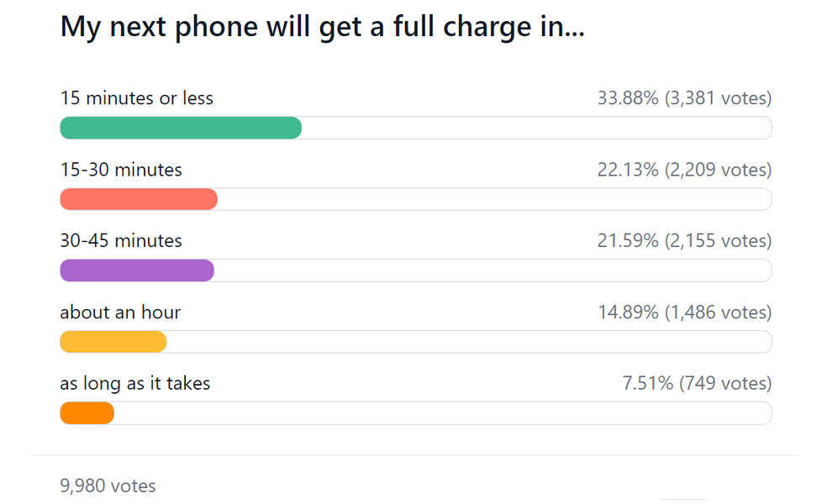Click the yellow filled result bar

pyautogui.click(x=113, y=342)
